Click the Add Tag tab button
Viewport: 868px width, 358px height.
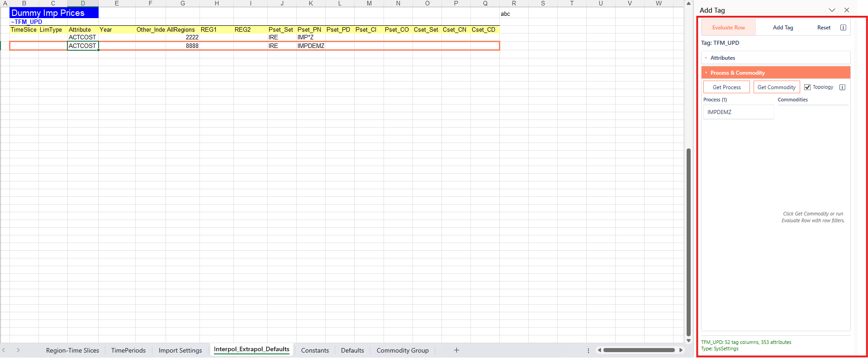(x=783, y=28)
